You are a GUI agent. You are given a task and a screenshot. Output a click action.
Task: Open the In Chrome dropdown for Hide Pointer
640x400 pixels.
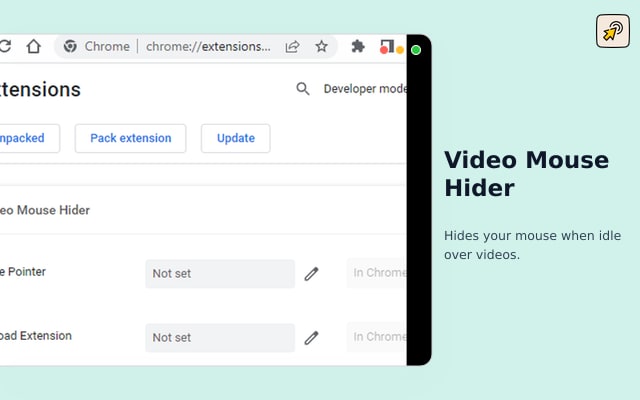click(376, 273)
